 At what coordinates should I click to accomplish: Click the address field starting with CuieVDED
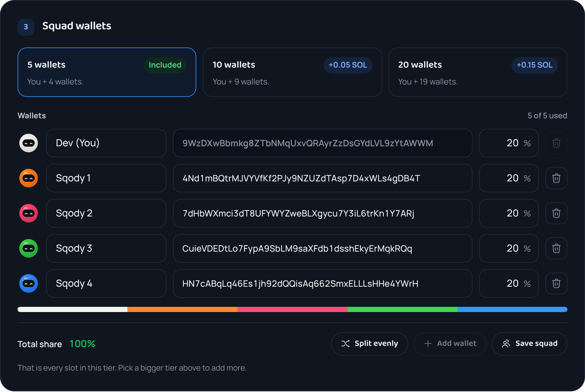(x=323, y=248)
